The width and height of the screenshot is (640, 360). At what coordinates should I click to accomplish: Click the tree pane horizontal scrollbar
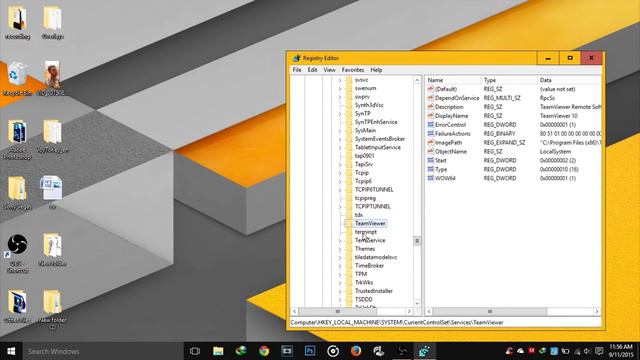352,311
